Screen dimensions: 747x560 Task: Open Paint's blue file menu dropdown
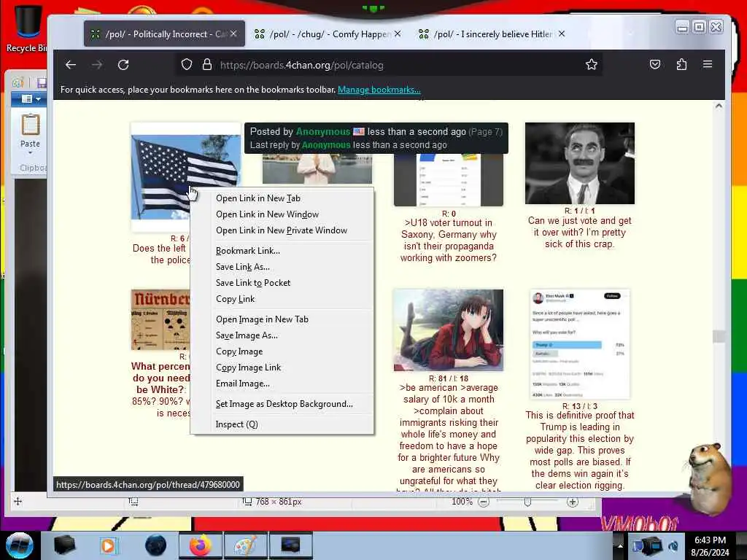pyautogui.click(x=29, y=98)
